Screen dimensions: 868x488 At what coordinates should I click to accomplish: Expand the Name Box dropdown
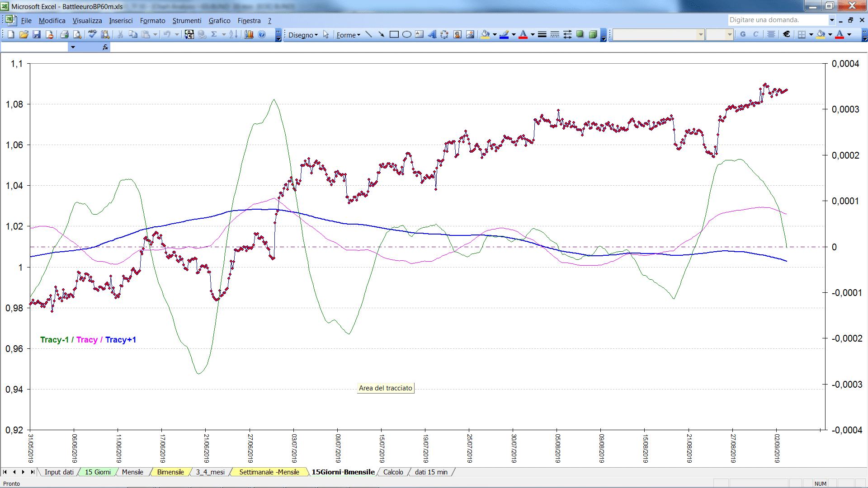[73, 47]
